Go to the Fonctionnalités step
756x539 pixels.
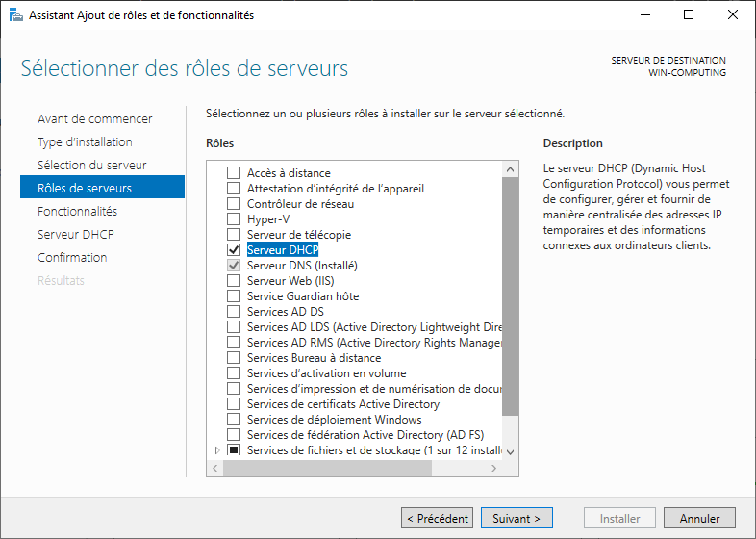(x=77, y=211)
